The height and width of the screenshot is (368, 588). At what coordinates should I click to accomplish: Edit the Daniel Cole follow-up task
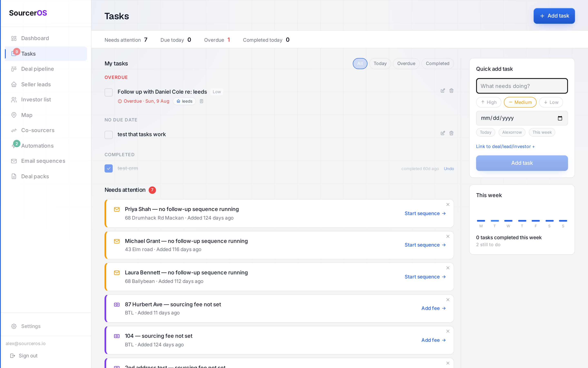pyautogui.click(x=443, y=91)
